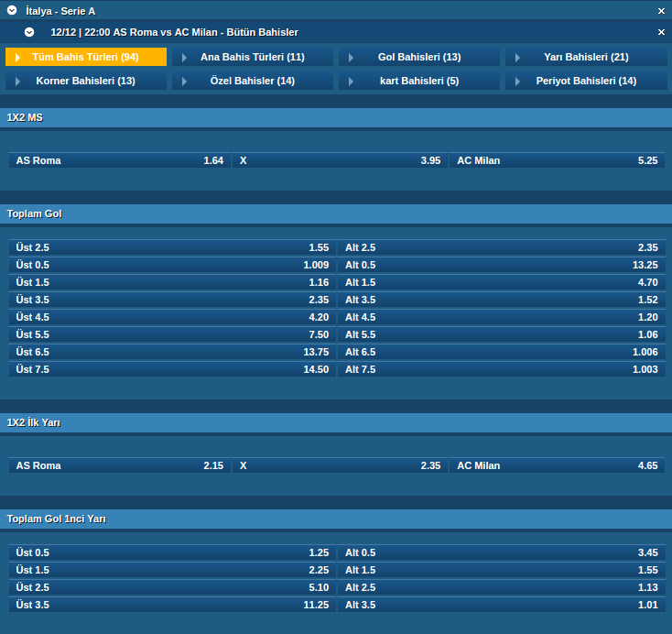The image size is (672, 634).
Task: Pick the draw X at 3.95 full-time
Action: [x=340, y=160]
